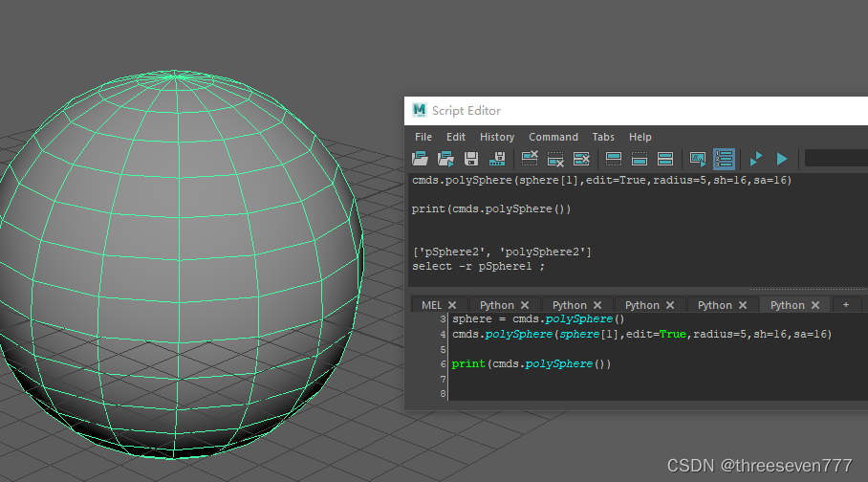Click the Source Script icon
Screen dimensions: 868x482
(x=445, y=159)
